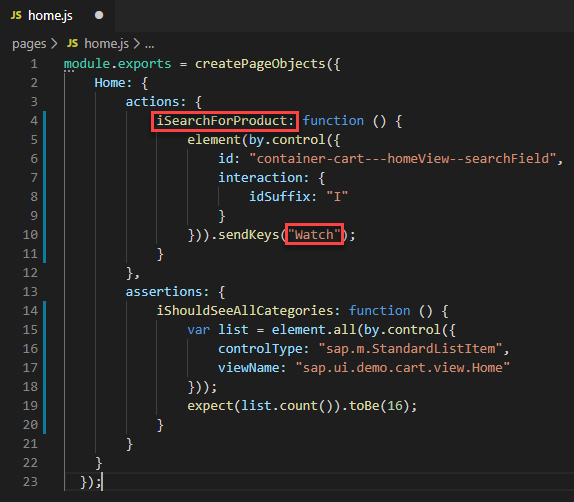Click expect on line 19

click(210, 406)
